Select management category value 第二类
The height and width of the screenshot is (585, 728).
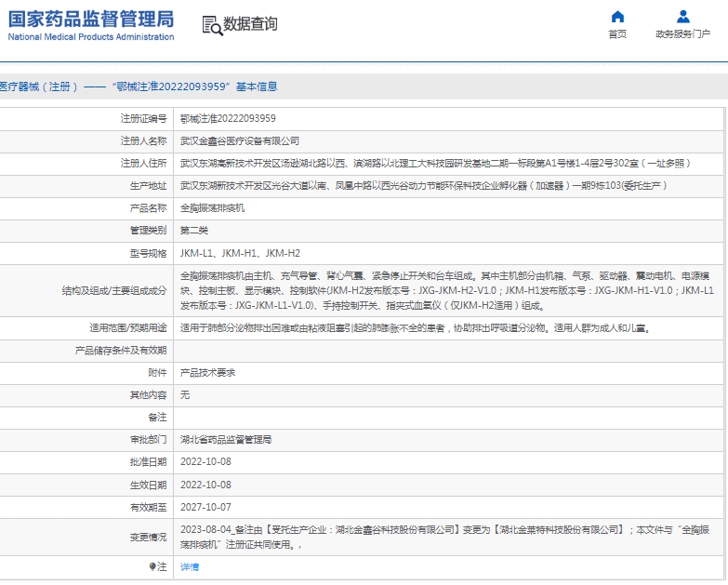(194, 231)
